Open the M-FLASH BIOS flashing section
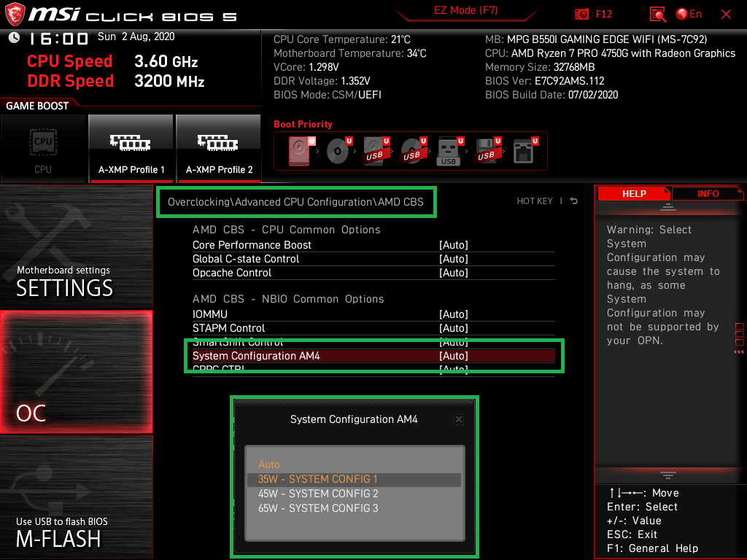 click(x=76, y=497)
